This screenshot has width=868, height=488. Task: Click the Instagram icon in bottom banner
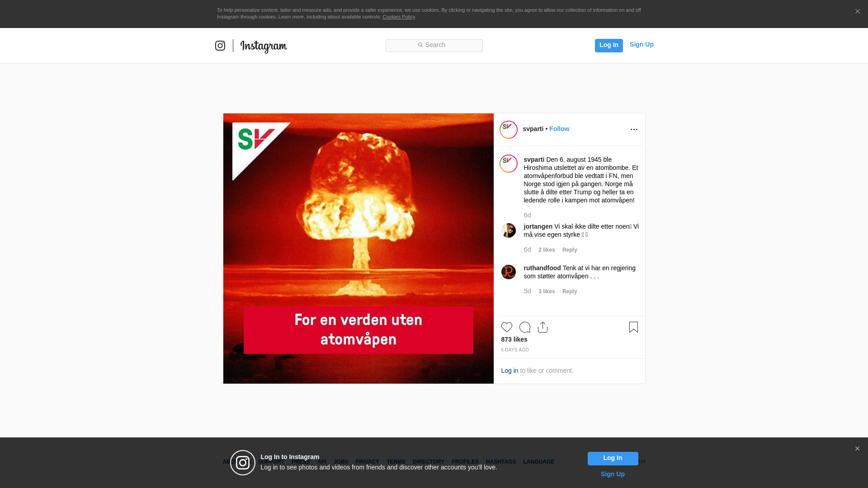pyautogui.click(x=243, y=463)
